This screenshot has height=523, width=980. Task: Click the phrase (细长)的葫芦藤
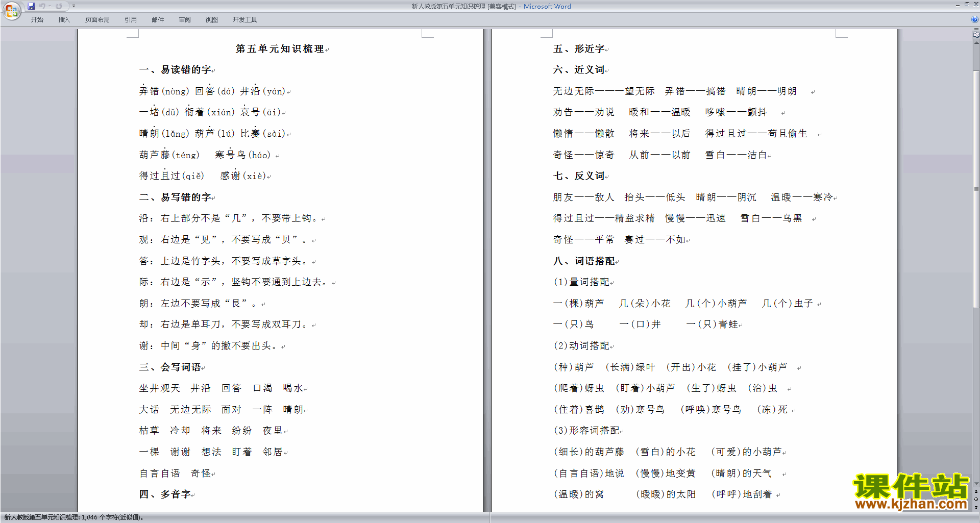(x=589, y=452)
